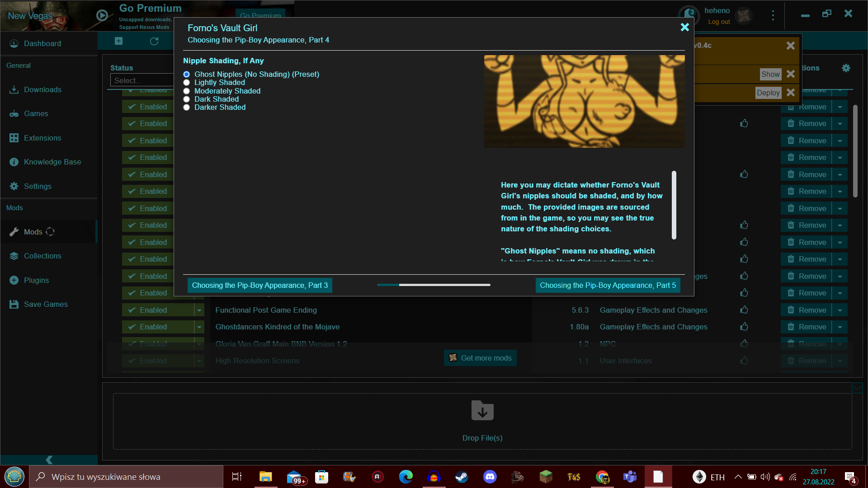Viewport: 868px width, 488px height.
Task: Toggle Enabled status of Functional Post Game Ending
Action: pyautogui.click(x=158, y=310)
